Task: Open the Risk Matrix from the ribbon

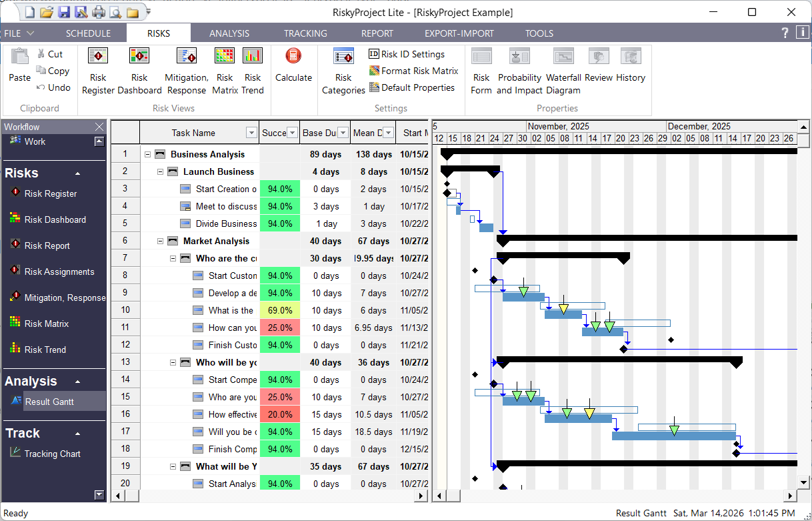Action: coord(225,69)
